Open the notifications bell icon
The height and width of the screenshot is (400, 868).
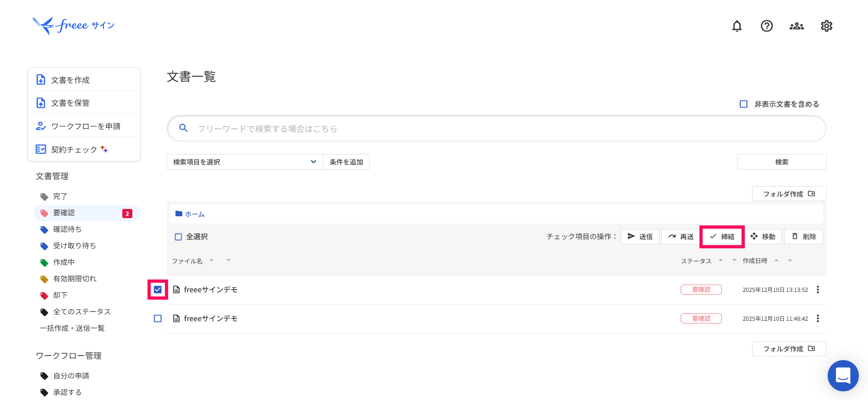(737, 26)
